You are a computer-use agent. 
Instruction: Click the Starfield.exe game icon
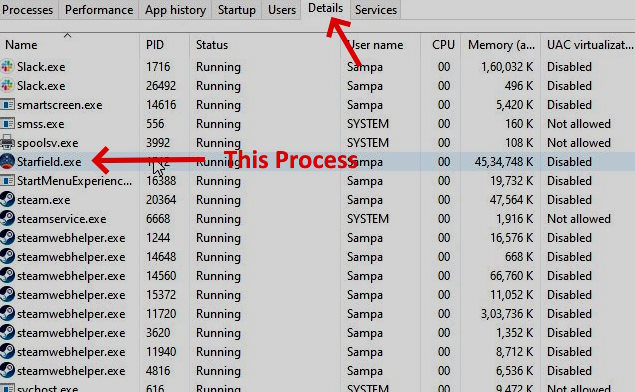[x=7, y=162]
